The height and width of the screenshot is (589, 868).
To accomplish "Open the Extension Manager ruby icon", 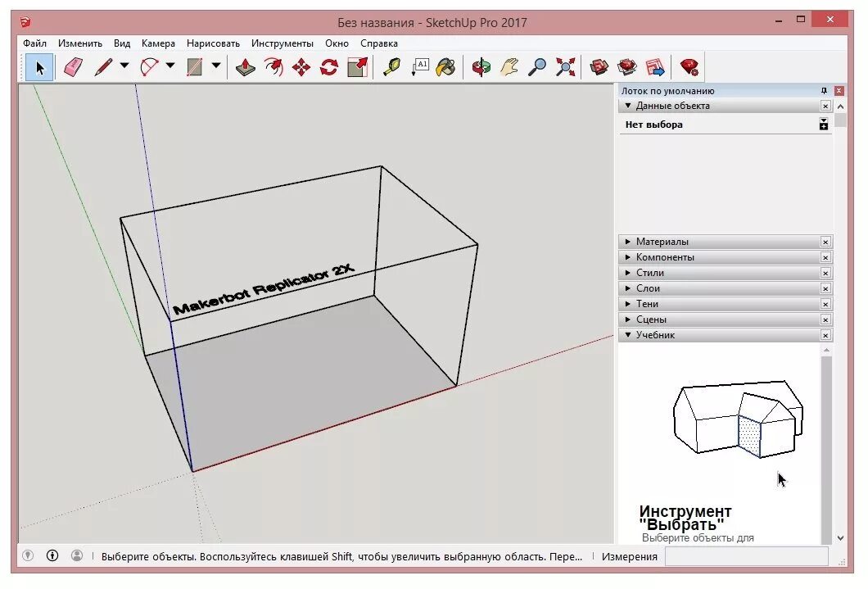I will 689,67.
